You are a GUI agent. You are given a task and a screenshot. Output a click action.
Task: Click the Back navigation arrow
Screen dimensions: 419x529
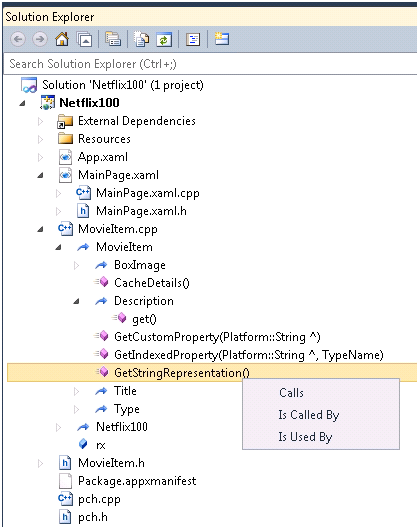18,39
